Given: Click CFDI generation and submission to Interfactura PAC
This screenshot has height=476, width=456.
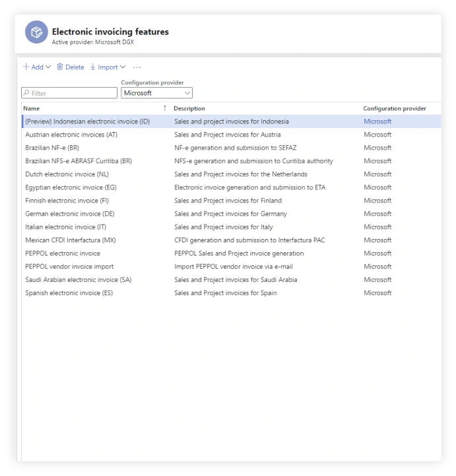Looking at the screenshot, I should pyautogui.click(x=249, y=240).
